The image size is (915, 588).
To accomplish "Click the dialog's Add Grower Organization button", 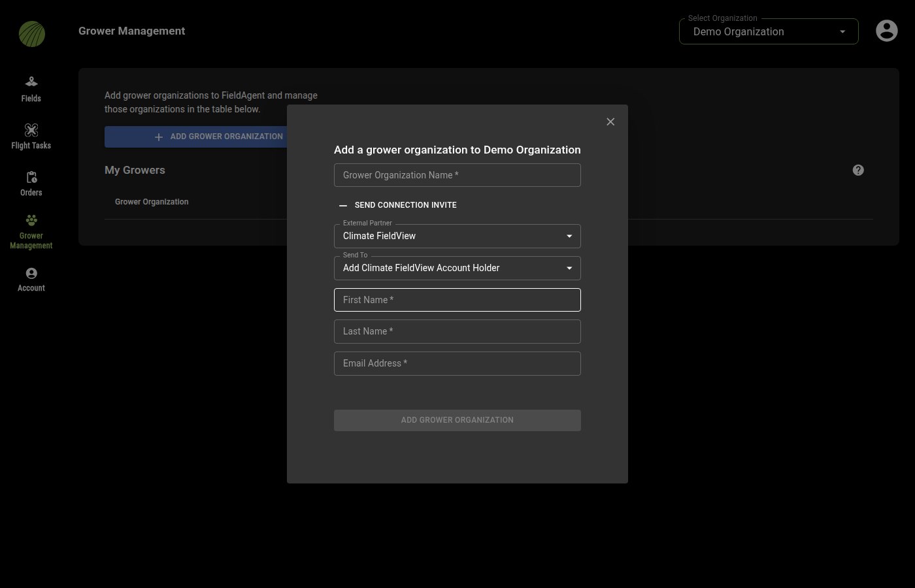I will 457,420.
